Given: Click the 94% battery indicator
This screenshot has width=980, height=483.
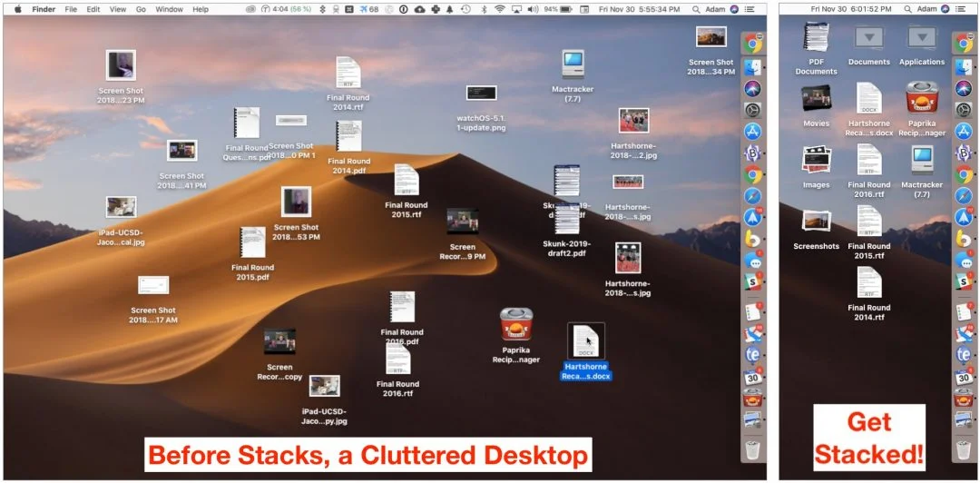Looking at the screenshot, I should (558, 9).
